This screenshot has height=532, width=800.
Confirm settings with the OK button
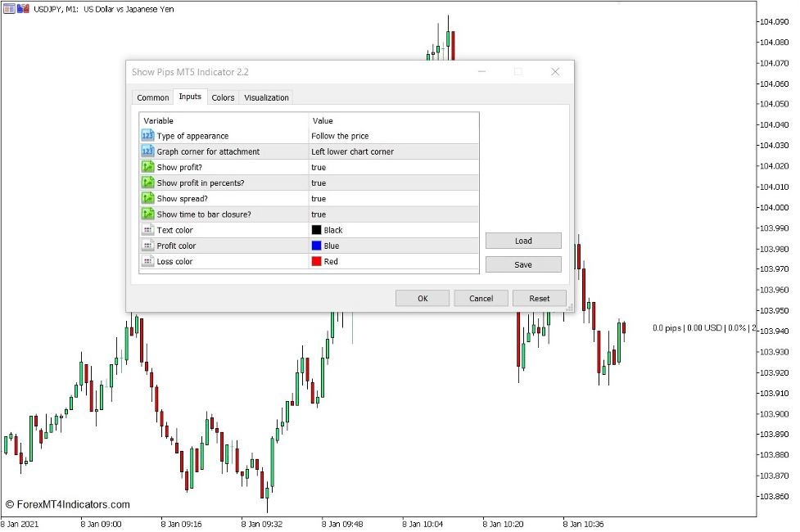tap(422, 298)
